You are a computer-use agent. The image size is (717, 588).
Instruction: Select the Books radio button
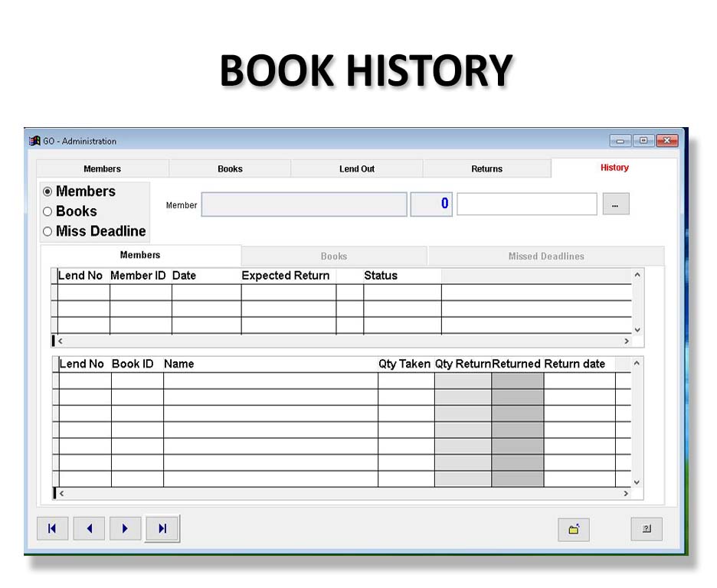[47, 212]
